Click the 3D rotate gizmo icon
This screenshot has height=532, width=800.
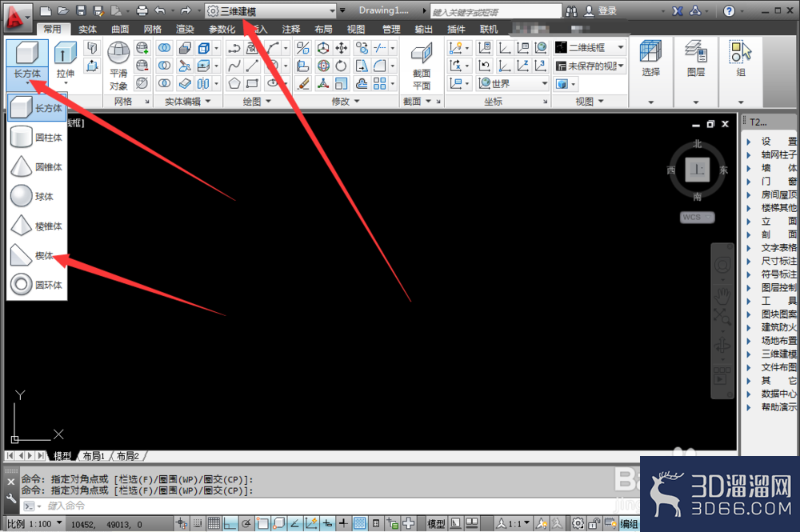pyautogui.click(x=323, y=66)
